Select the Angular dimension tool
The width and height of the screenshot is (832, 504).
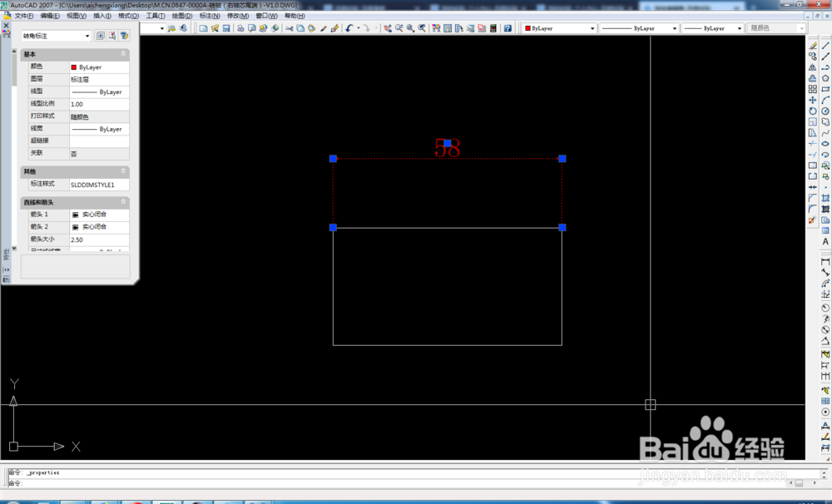(x=825, y=341)
